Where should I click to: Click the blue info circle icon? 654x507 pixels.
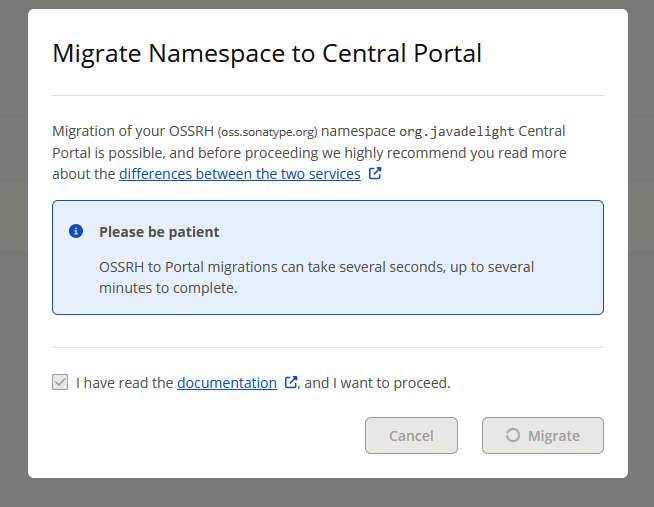[x=76, y=231]
